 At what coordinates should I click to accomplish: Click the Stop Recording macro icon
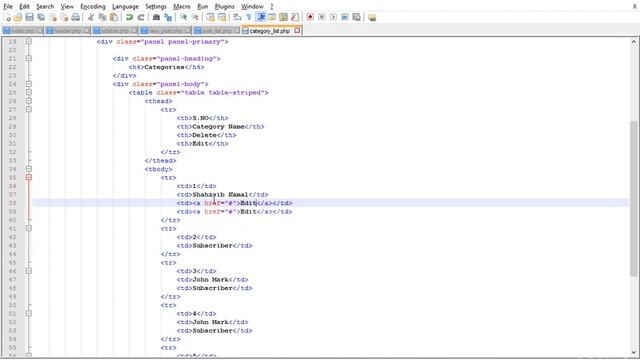(322, 17)
